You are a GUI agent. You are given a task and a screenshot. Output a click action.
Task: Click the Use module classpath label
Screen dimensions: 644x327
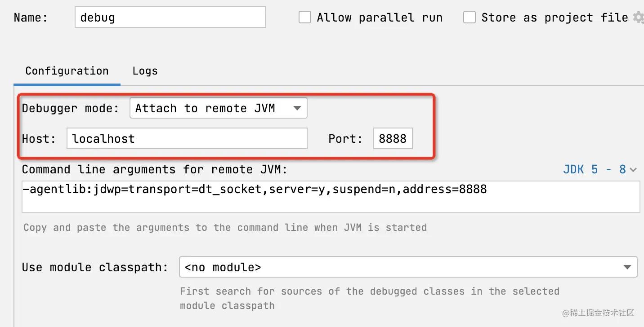pyautogui.click(x=94, y=267)
